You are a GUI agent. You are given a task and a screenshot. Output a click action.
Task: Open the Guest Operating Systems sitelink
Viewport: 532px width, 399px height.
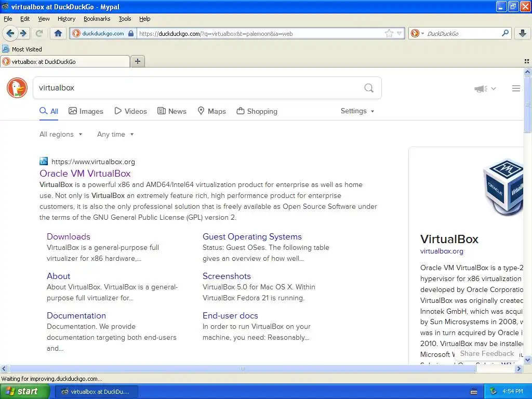[252, 236]
